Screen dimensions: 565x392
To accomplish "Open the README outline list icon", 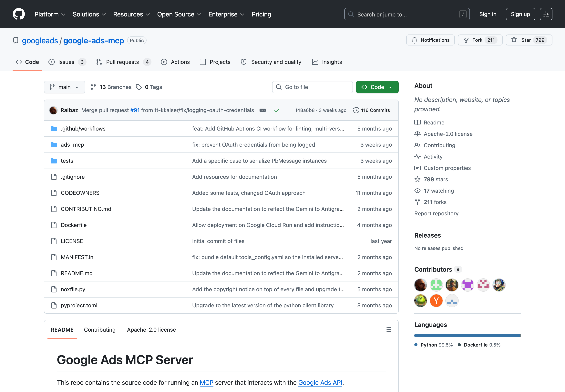I will pyautogui.click(x=388, y=330).
